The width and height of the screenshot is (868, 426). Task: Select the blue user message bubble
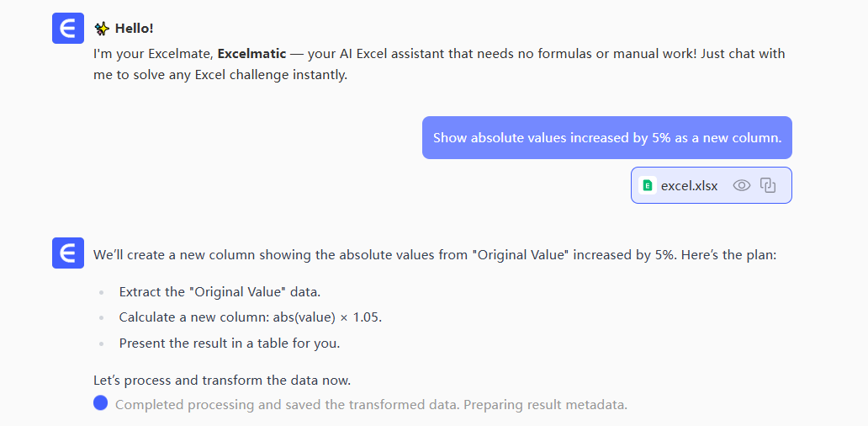click(x=606, y=138)
